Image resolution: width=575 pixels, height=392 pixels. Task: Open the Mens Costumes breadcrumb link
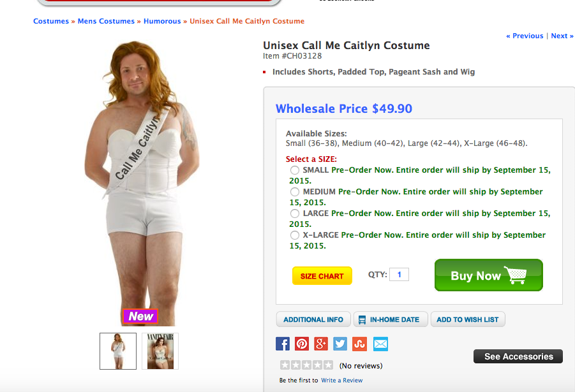pos(106,21)
